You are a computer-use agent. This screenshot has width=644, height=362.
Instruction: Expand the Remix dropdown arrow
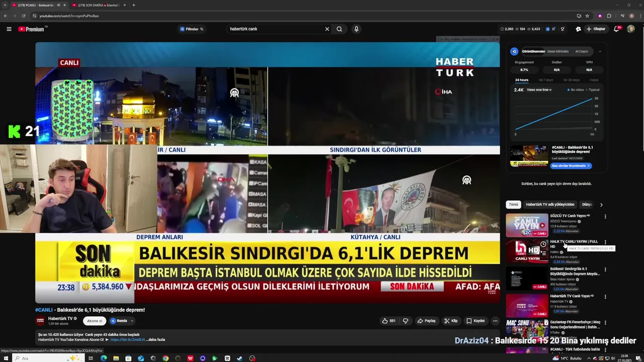coord(132,321)
